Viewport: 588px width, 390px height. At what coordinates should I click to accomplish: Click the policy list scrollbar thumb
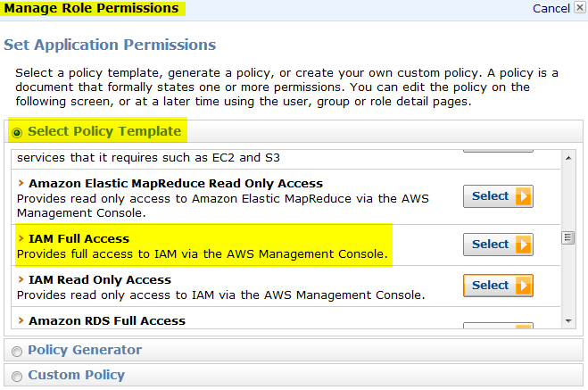point(567,237)
